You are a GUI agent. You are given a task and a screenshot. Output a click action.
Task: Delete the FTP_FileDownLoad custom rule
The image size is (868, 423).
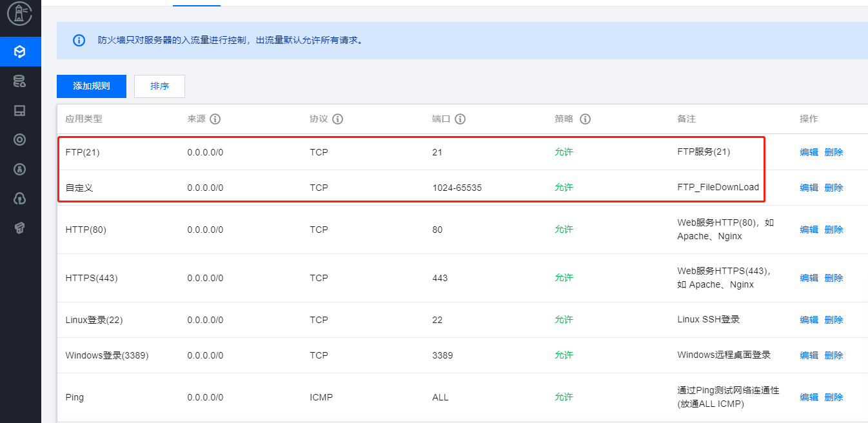point(834,188)
